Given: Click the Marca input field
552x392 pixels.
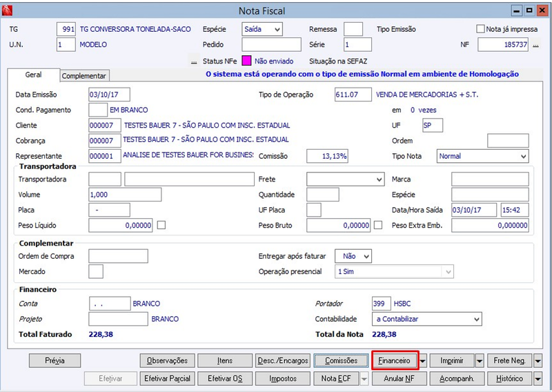Looking at the screenshot, I should 490,179.
